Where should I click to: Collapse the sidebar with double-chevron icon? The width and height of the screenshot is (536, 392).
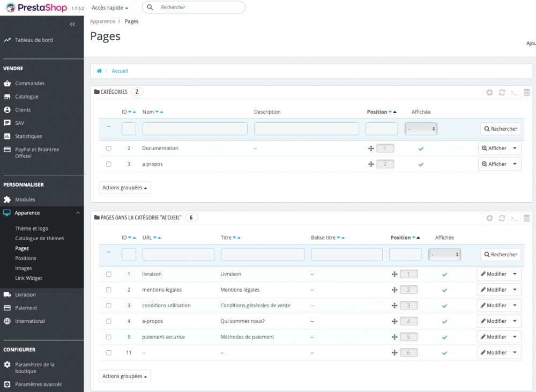72,24
